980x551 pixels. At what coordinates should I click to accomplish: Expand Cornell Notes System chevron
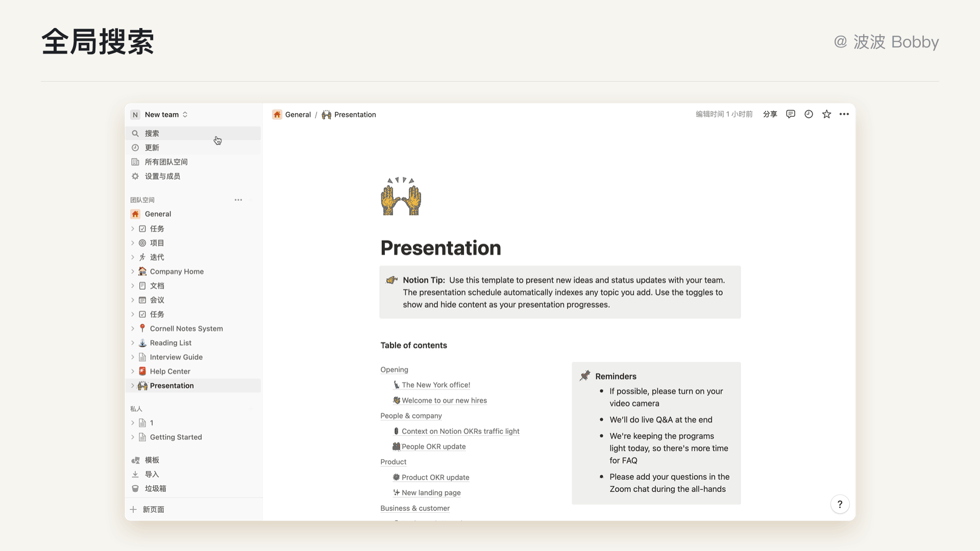(x=133, y=329)
